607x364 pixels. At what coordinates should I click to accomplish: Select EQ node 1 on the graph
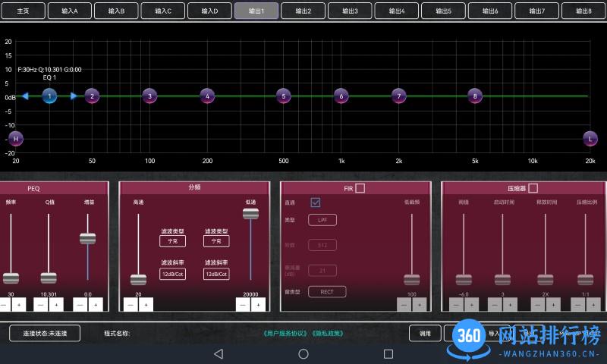coord(49,96)
